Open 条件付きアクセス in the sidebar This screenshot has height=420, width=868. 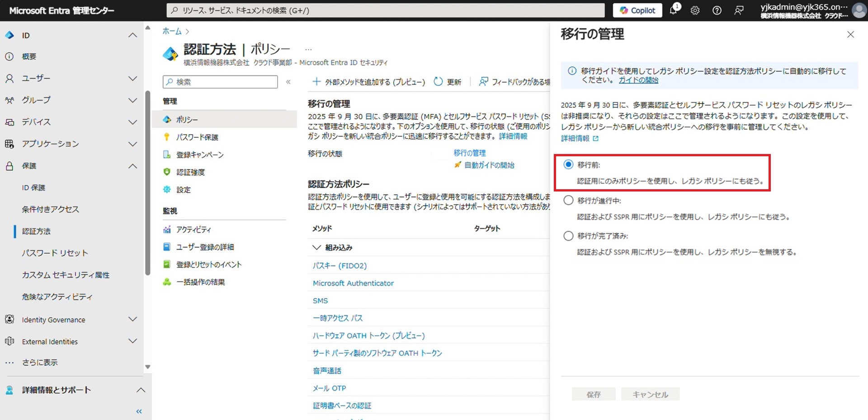50,210
